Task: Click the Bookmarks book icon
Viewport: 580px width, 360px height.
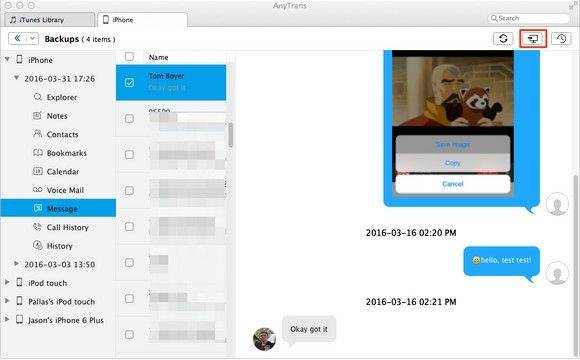Action: pos(38,152)
